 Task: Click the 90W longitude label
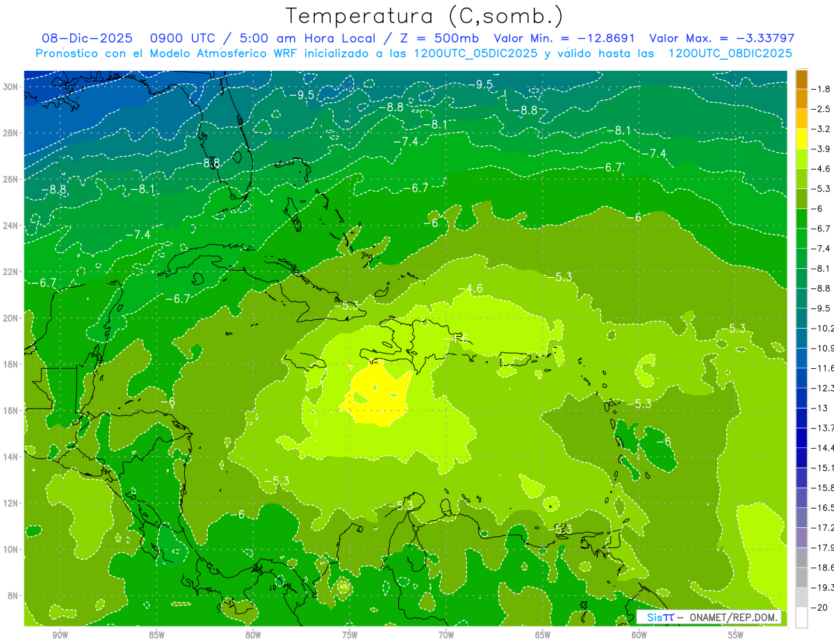point(60,634)
